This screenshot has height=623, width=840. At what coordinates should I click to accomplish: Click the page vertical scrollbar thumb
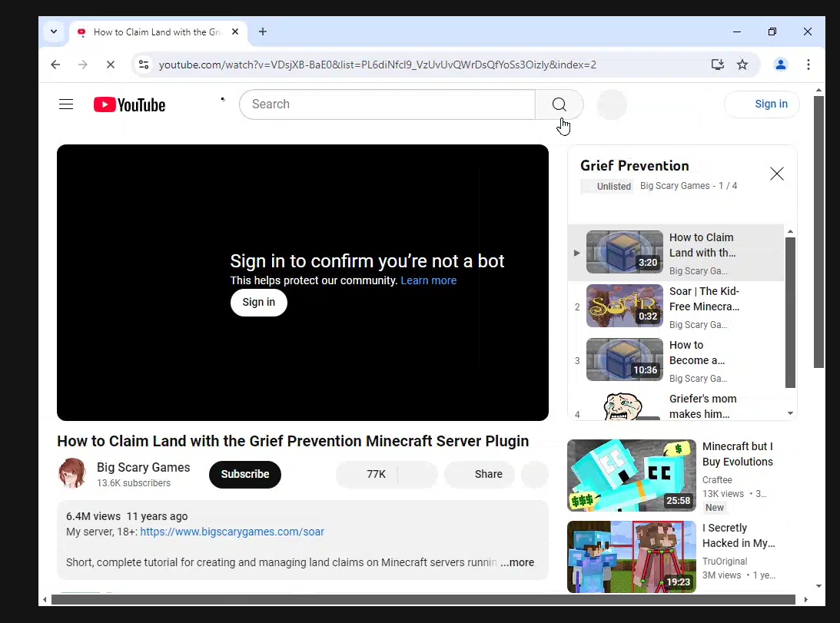click(x=818, y=232)
